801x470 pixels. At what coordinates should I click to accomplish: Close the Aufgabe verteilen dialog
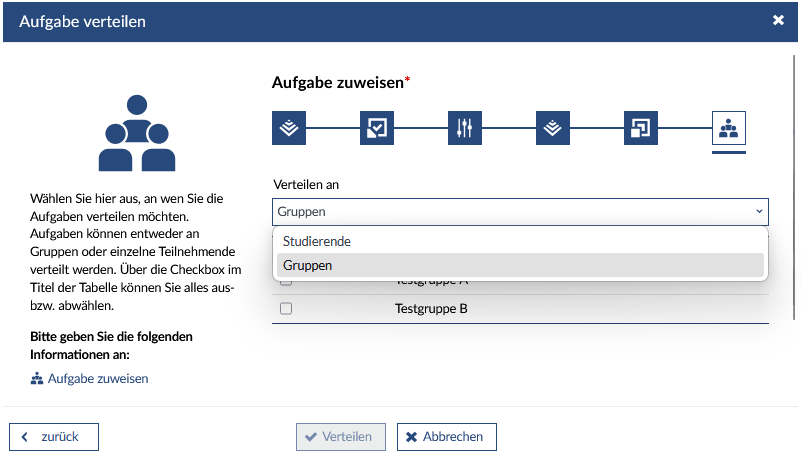(778, 20)
